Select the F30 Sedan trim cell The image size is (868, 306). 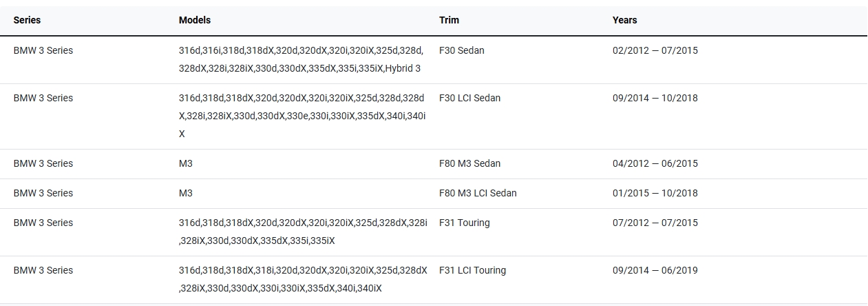pos(461,50)
